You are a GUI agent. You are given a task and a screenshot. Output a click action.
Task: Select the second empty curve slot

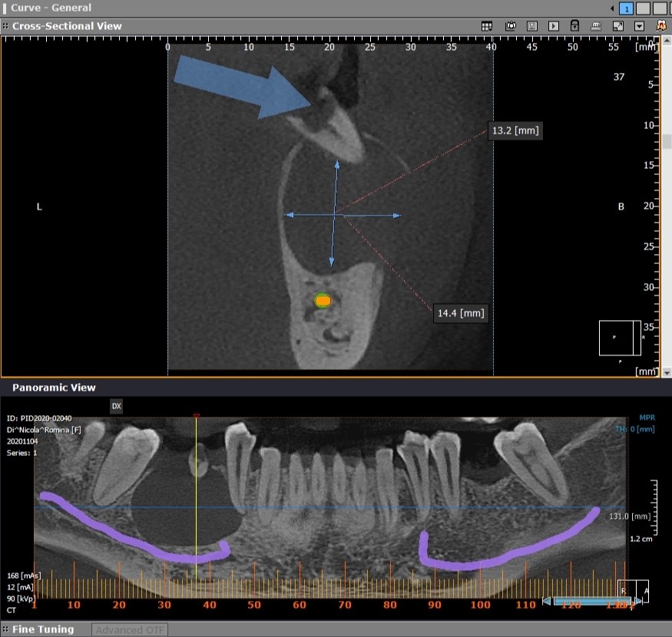point(660,8)
